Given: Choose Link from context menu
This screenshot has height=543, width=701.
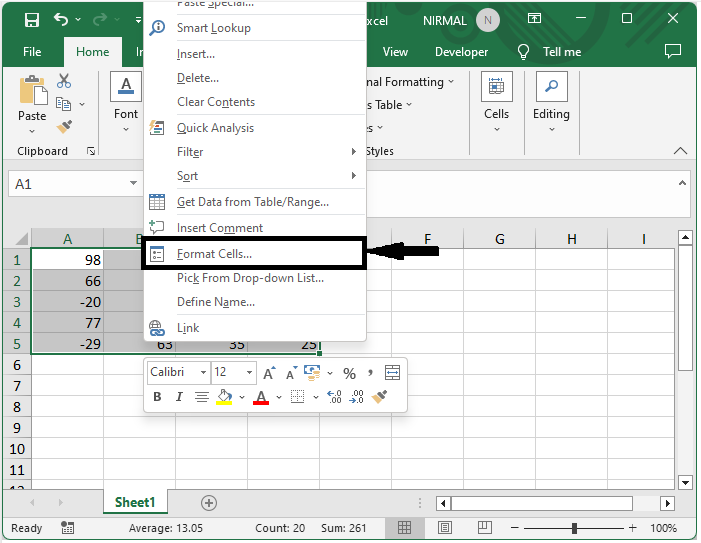Looking at the screenshot, I should [x=254, y=328].
